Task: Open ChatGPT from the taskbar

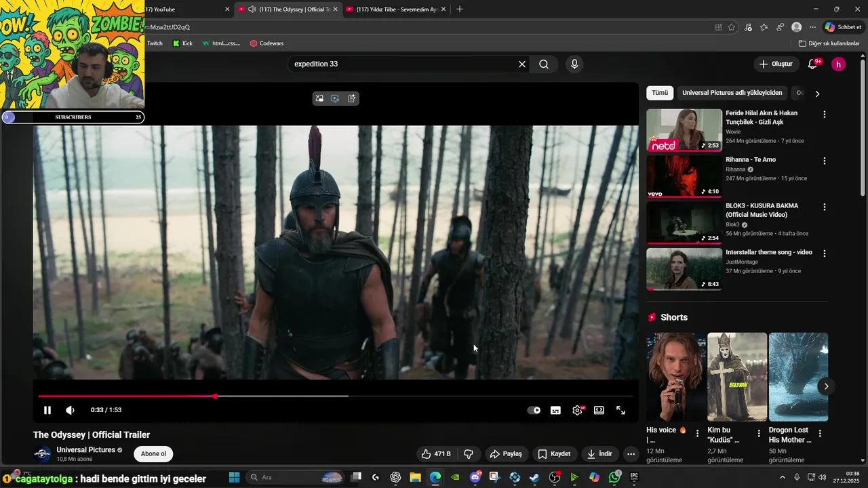Action: [x=395, y=477]
